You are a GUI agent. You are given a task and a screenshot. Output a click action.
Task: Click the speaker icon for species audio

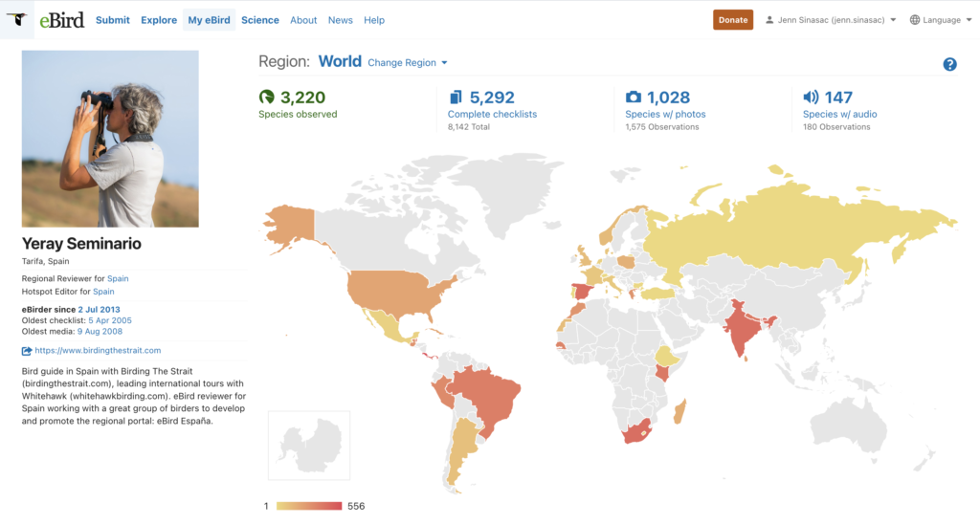coord(811,97)
